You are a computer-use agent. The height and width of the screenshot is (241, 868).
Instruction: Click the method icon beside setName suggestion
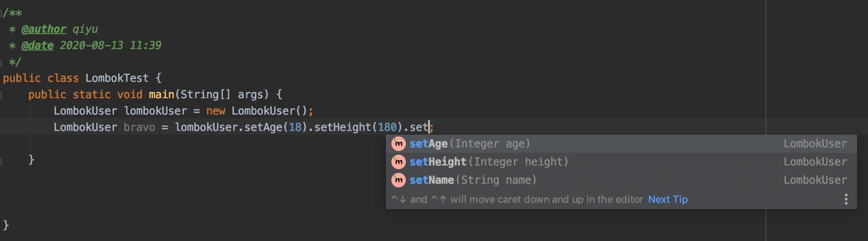coord(398,180)
